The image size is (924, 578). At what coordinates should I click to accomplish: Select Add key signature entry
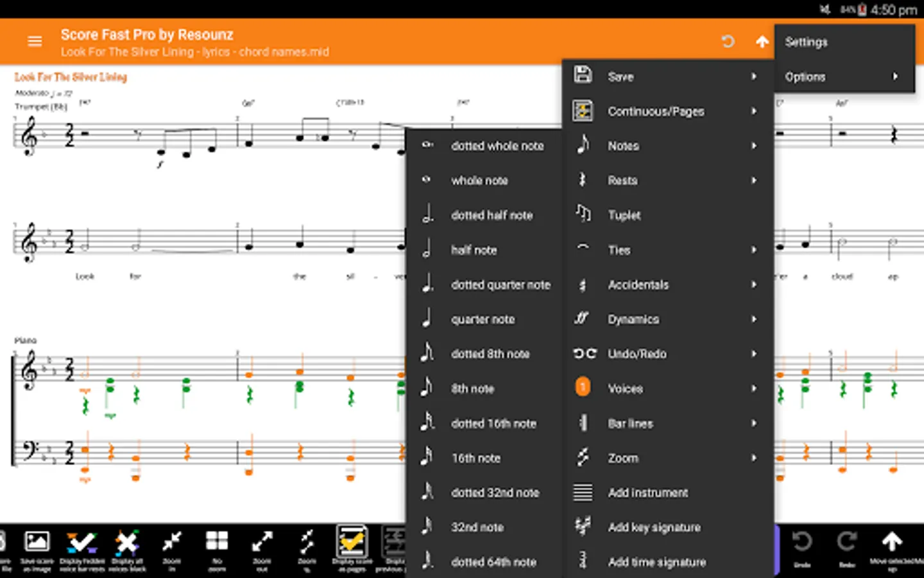pos(654,527)
